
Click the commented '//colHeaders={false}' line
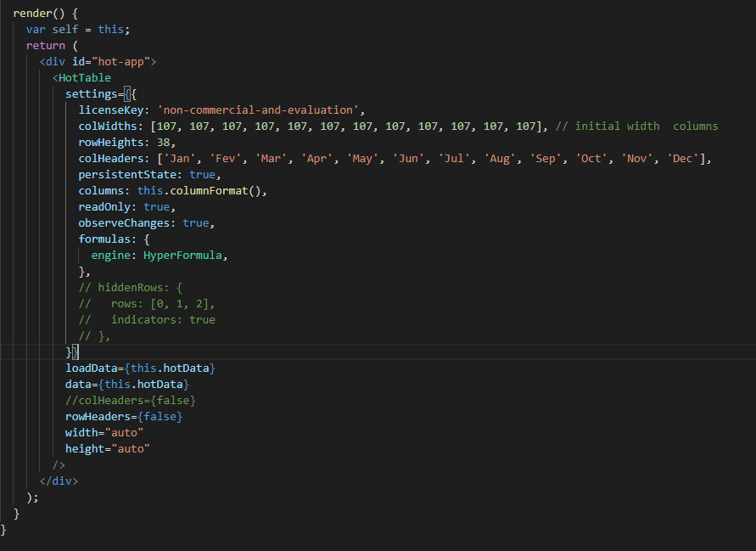tap(131, 401)
